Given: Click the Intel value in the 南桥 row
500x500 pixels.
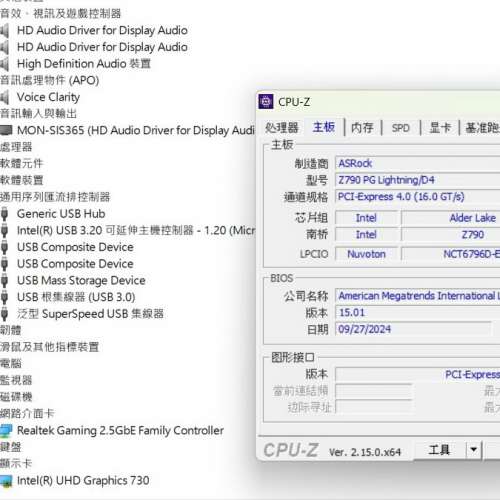Looking at the screenshot, I should pos(366,235).
